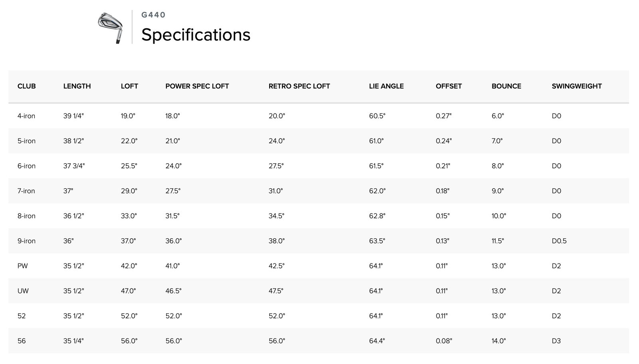Click the 9-iron swingweight D0.5 cell
Screen dimensions: 639x364
click(x=559, y=241)
